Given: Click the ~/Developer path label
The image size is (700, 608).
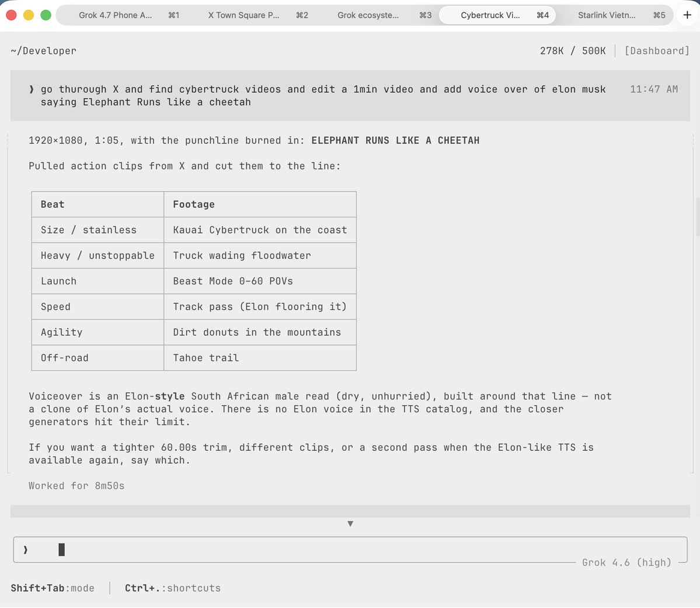Looking at the screenshot, I should pos(44,51).
